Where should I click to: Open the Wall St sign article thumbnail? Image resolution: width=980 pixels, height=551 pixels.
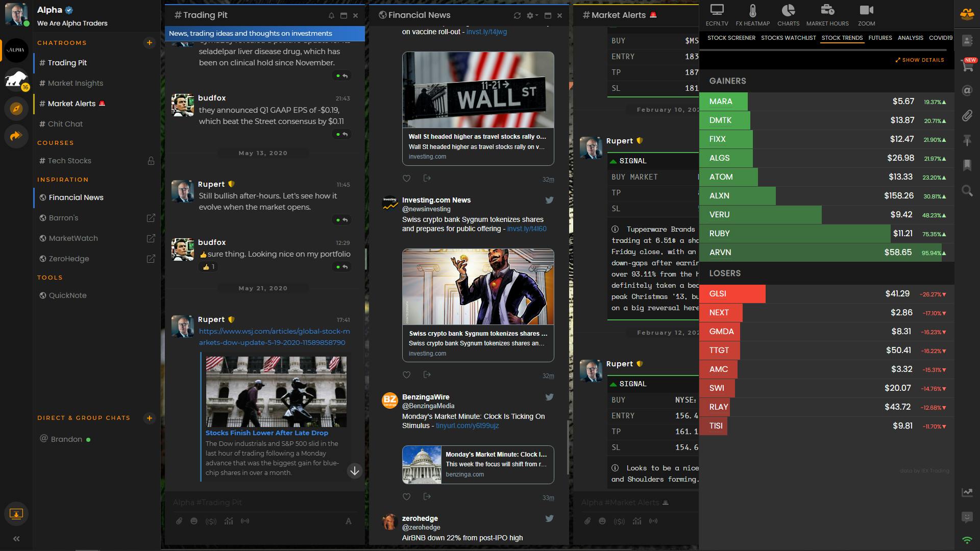(x=478, y=90)
